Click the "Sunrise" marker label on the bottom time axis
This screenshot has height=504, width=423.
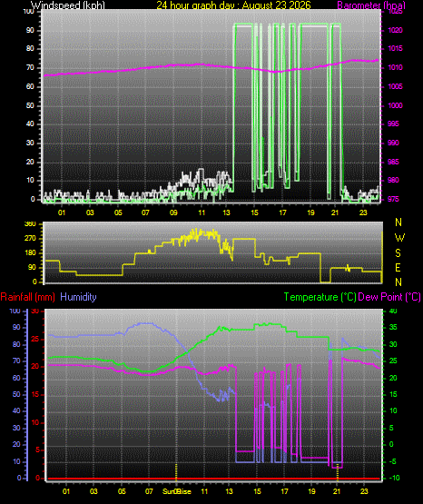(x=177, y=491)
